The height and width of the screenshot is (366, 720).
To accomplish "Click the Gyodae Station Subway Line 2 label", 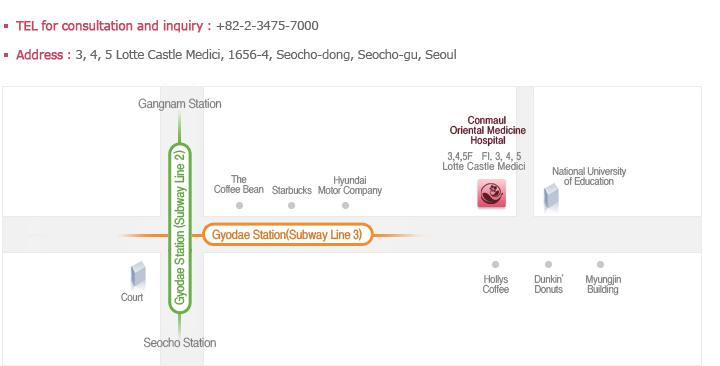I will coord(180,229).
